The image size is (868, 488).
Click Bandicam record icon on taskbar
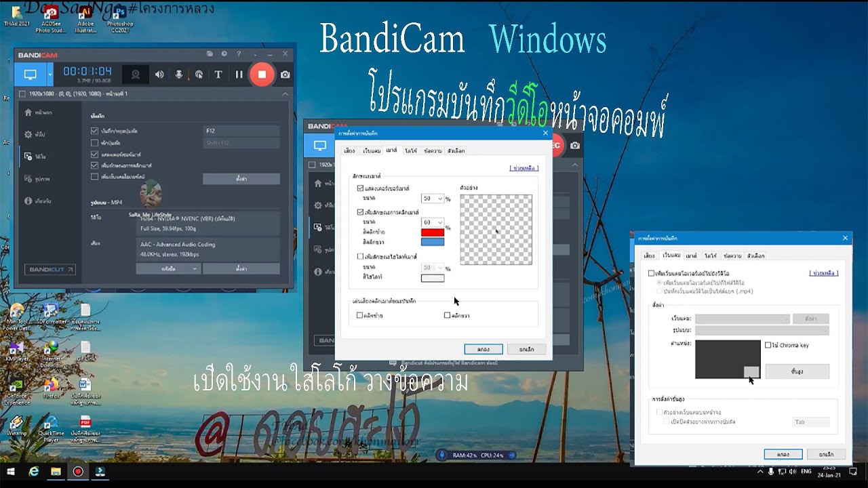[x=78, y=471]
